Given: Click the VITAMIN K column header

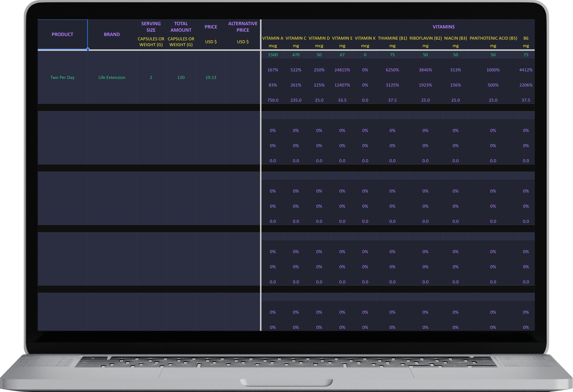Looking at the screenshot, I should pyautogui.click(x=365, y=38).
